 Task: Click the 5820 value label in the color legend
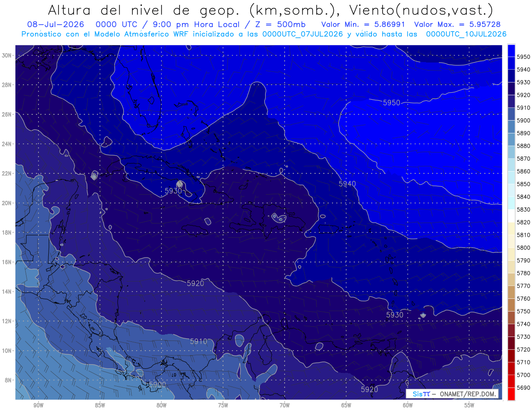pos(523,222)
